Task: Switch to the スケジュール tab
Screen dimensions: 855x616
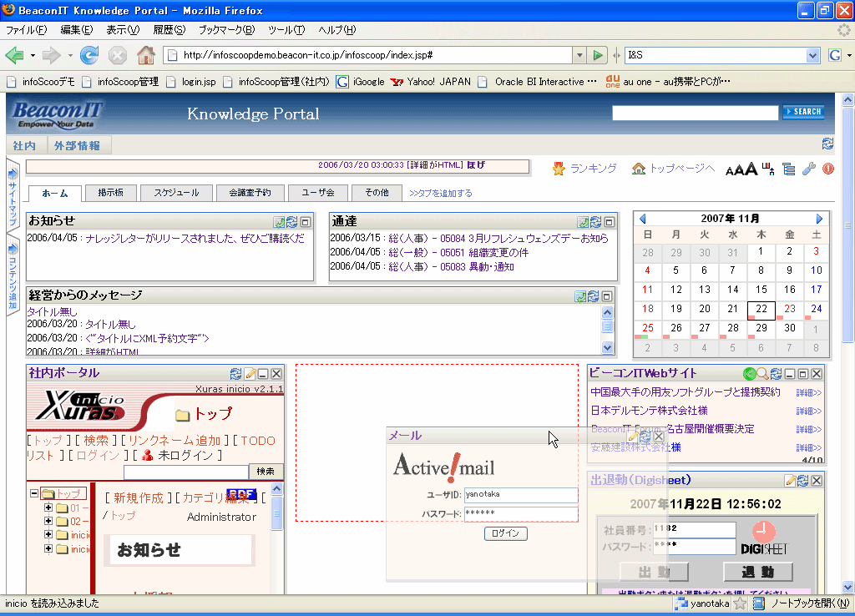Action: (176, 193)
